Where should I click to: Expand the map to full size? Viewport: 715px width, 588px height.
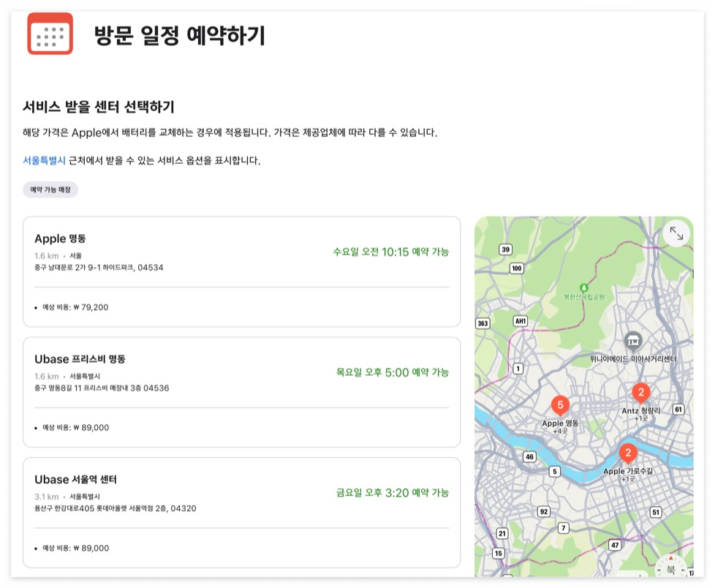pyautogui.click(x=676, y=233)
